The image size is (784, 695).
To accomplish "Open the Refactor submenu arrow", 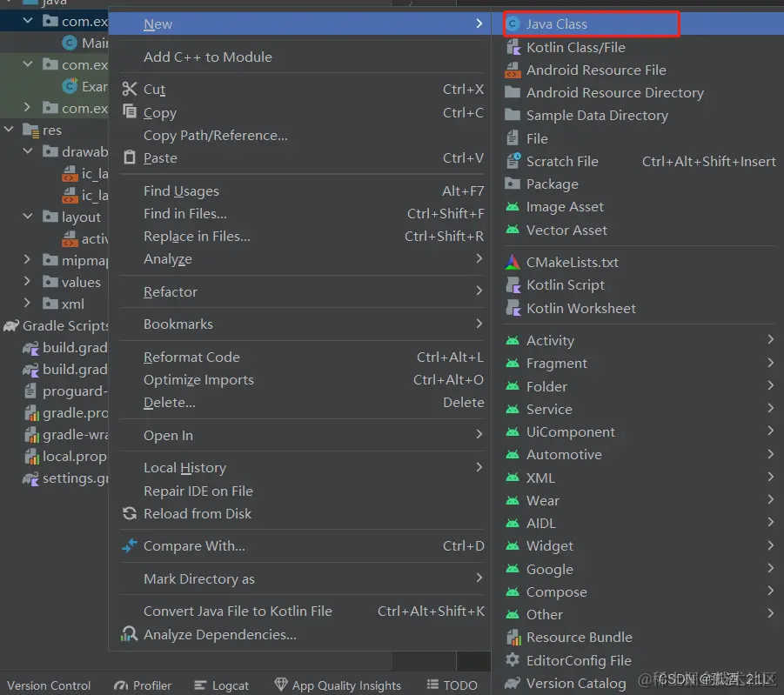I will point(479,291).
